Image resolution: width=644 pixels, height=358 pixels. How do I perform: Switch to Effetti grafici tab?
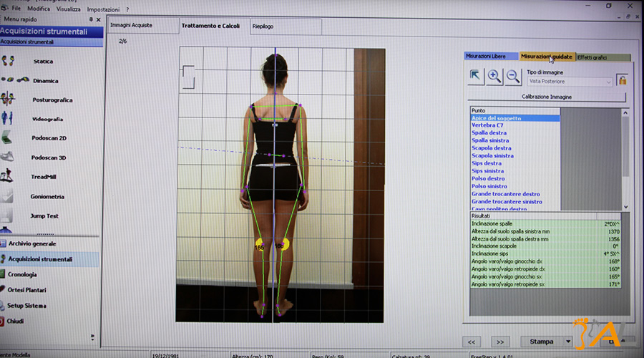pyautogui.click(x=602, y=57)
